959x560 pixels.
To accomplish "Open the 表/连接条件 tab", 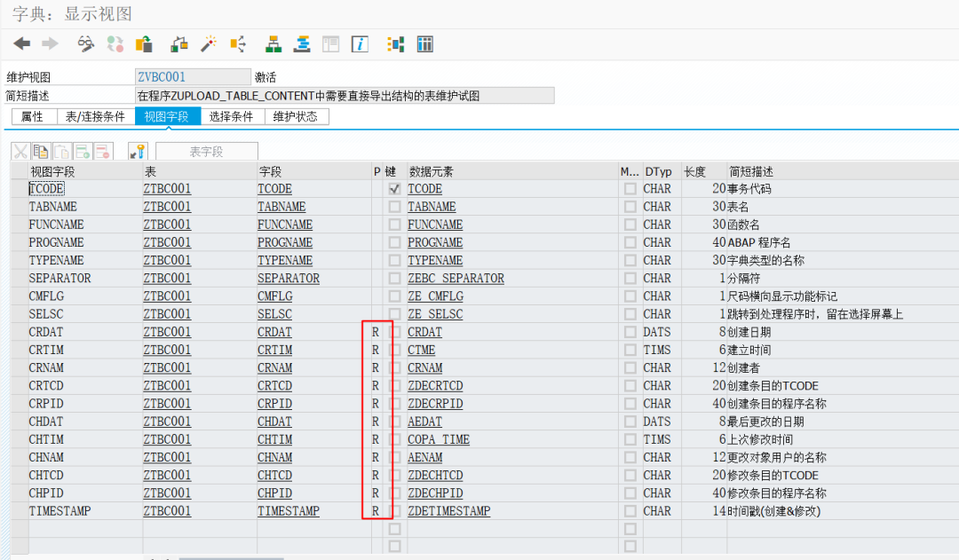I will tap(95, 116).
